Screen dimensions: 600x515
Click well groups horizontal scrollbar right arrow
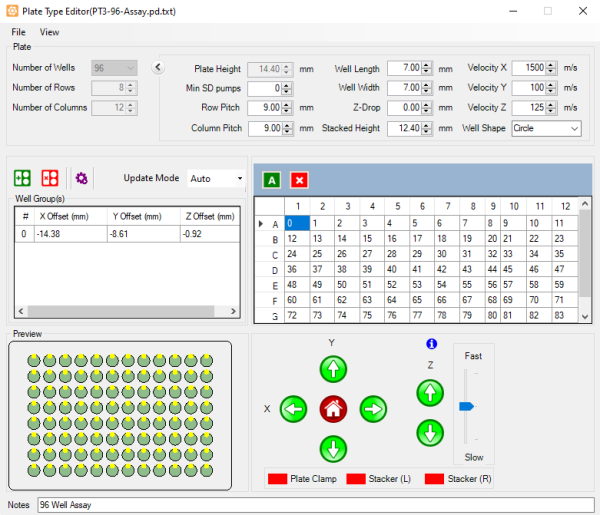(233, 311)
